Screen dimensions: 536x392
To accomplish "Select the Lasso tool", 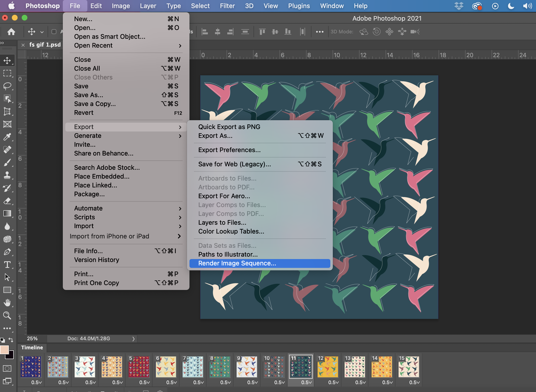I will click(x=7, y=86).
